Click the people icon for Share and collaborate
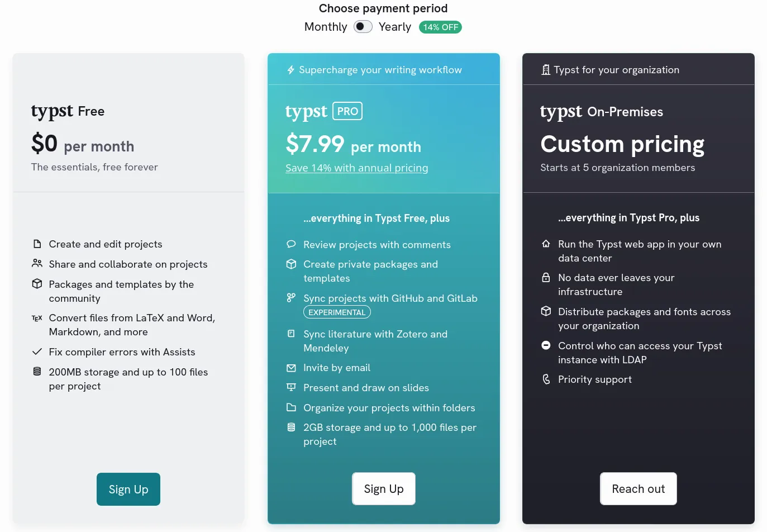 tap(37, 263)
